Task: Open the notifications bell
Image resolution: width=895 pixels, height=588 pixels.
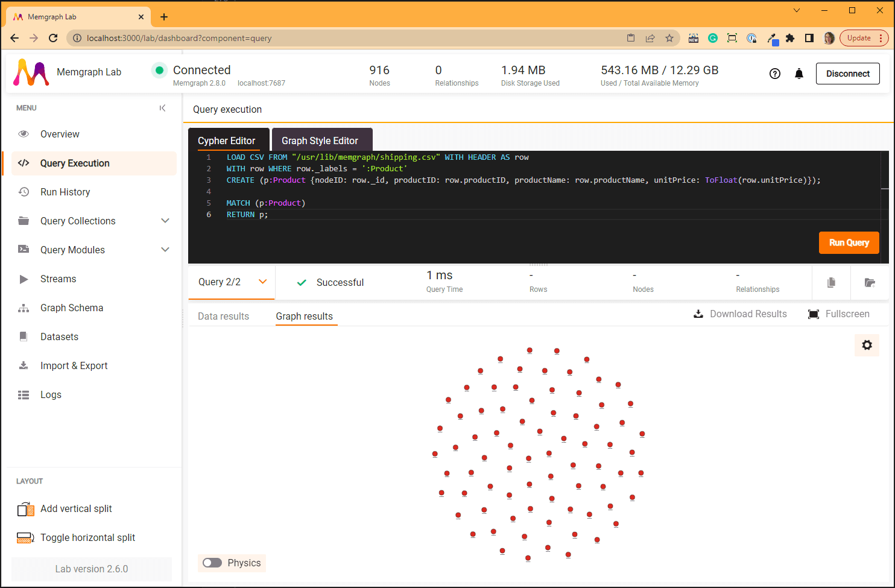Action: [x=799, y=73]
